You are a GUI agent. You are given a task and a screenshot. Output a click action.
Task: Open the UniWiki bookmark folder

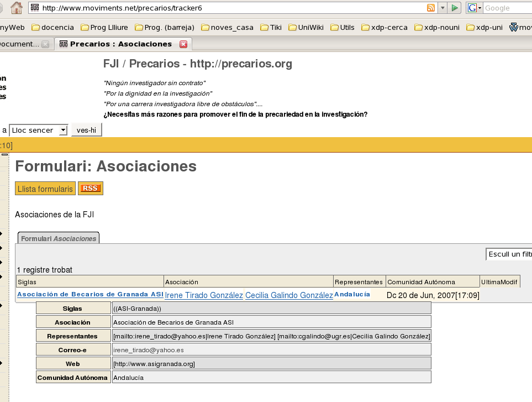tap(306, 28)
